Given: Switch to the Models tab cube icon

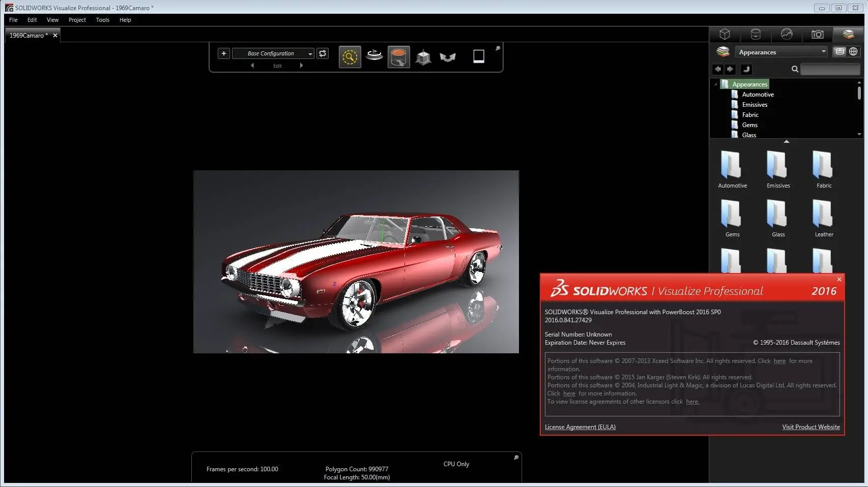Looking at the screenshot, I should [x=725, y=34].
